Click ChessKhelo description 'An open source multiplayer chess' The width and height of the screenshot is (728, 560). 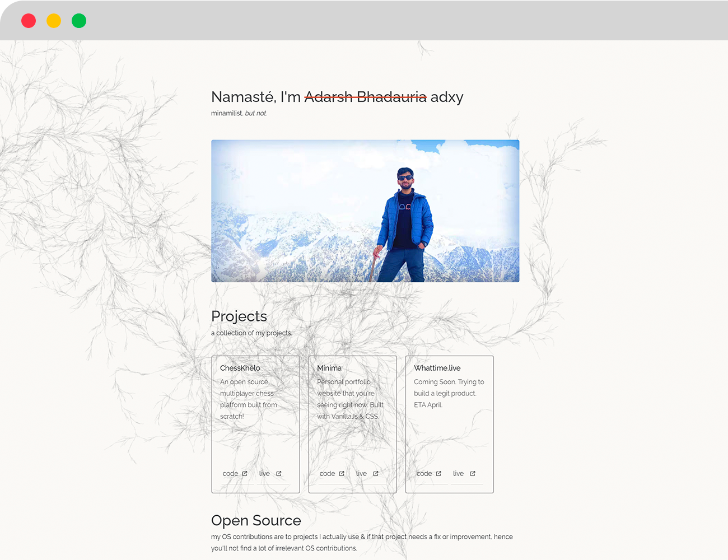[247, 388]
